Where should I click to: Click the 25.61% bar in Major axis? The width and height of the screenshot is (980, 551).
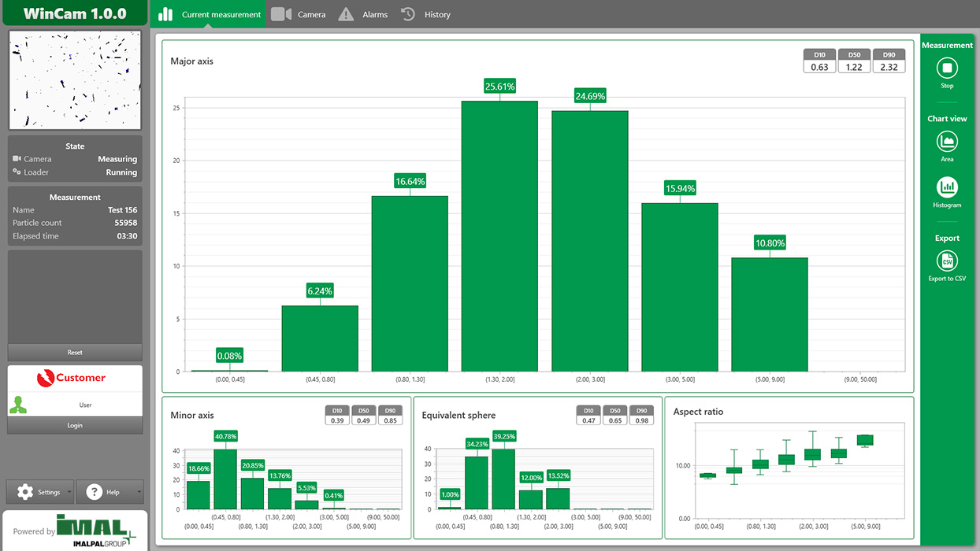[499, 236]
